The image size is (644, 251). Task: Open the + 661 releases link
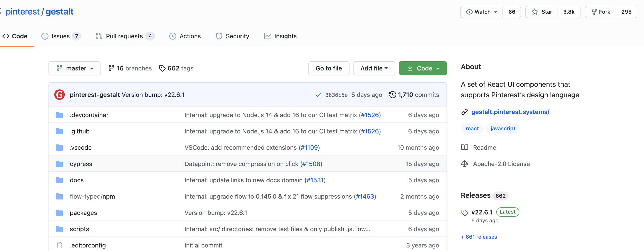[x=479, y=237]
